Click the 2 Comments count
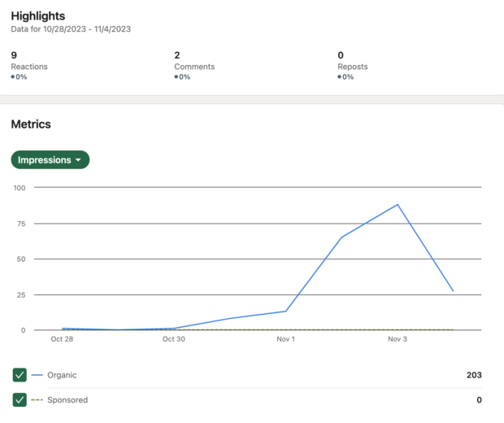Viewport: 504px width, 423px height. pyautogui.click(x=177, y=55)
